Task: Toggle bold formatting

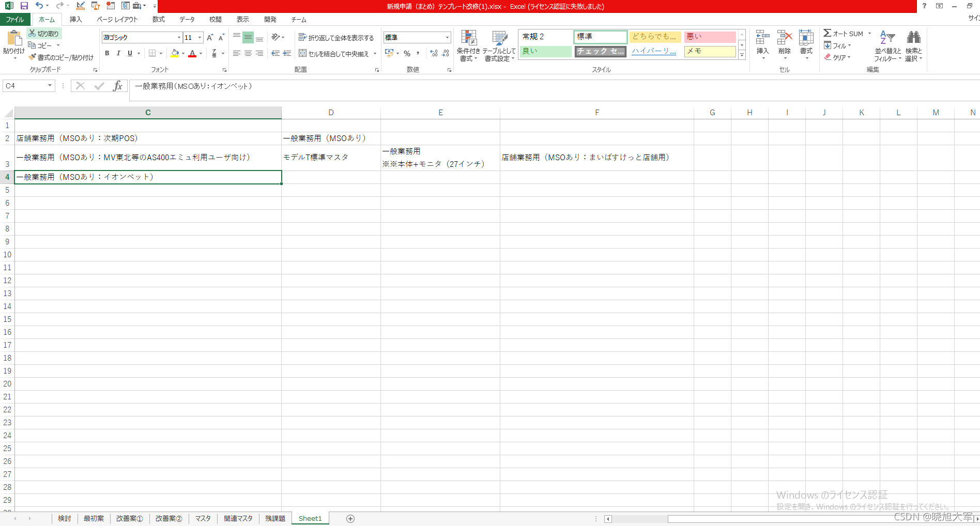Action: coord(107,53)
